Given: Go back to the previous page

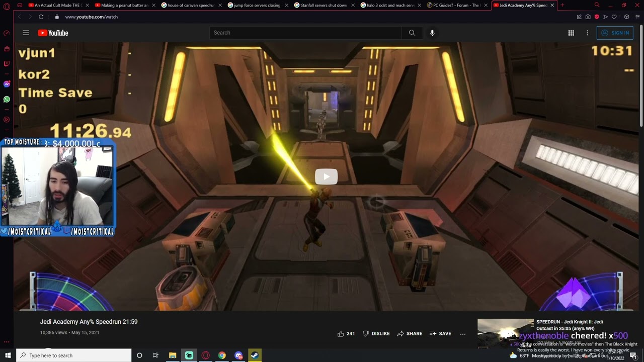Looking at the screenshot, I should [x=19, y=17].
